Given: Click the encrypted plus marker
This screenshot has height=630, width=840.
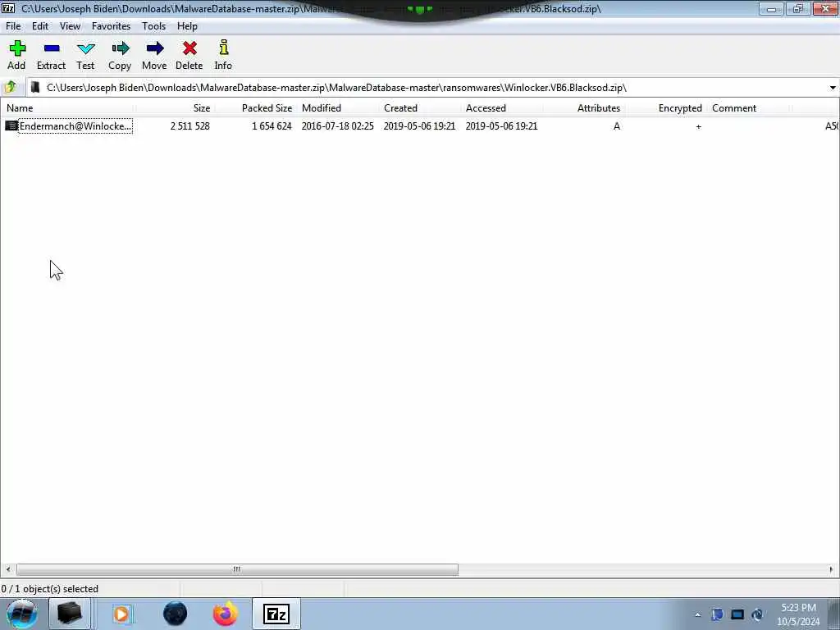Looking at the screenshot, I should tap(698, 126).
